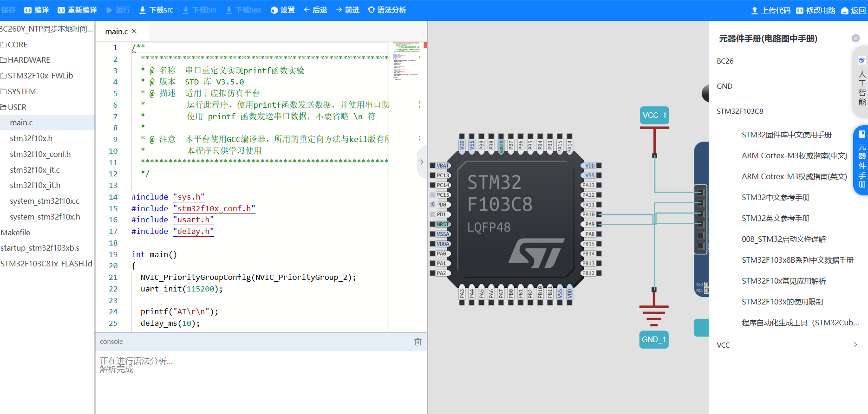The width and height of the screenshot is (868, 414).
Task: Select the GND_1 ground component
Action: click(x=654, y=339)
